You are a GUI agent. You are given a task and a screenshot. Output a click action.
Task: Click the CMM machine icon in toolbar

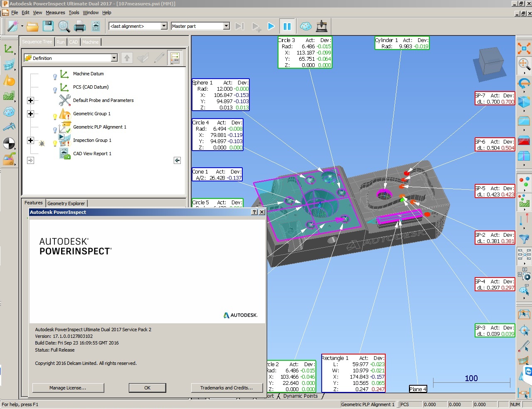(322, 26)
